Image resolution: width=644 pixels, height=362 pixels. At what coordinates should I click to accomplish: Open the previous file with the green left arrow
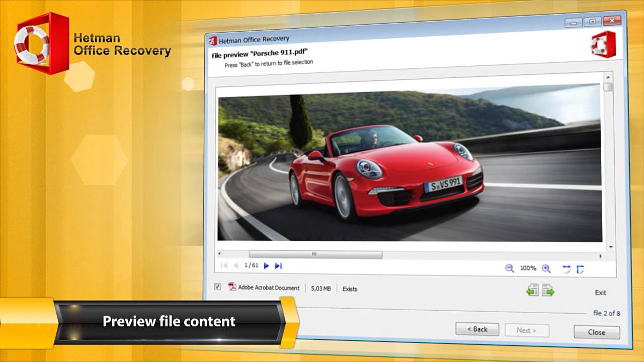pyautogui.click(x=533, y=290)
